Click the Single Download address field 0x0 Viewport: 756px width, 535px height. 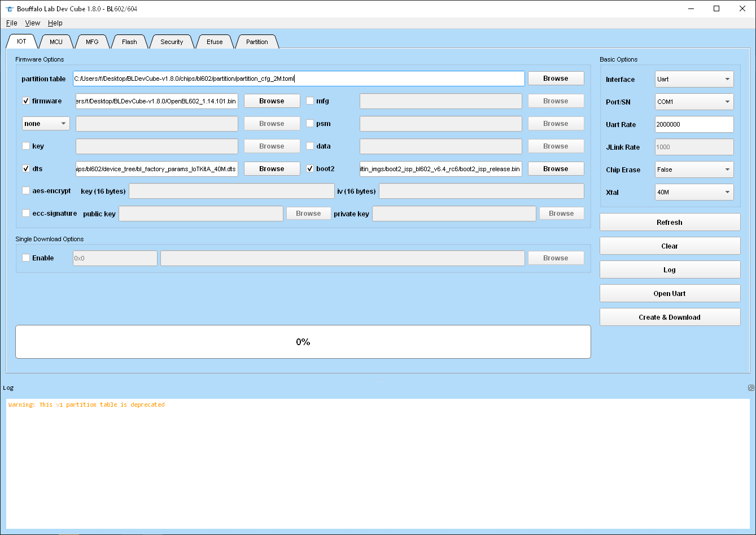point(115,258)
